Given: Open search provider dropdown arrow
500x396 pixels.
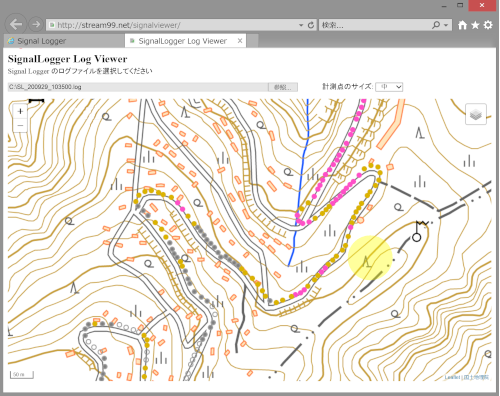Looking at the screenshot, I should [x=446, y=25].
